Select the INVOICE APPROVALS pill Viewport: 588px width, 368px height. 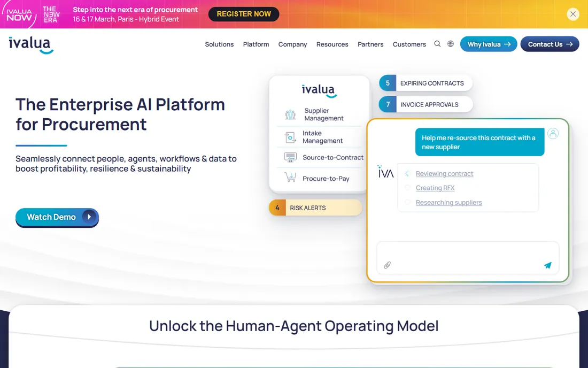(425, 105)
